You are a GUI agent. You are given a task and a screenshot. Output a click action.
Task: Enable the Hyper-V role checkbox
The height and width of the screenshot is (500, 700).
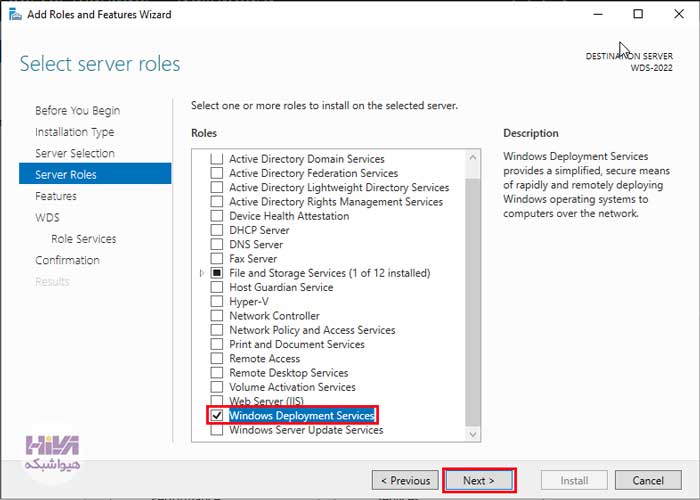217,302
